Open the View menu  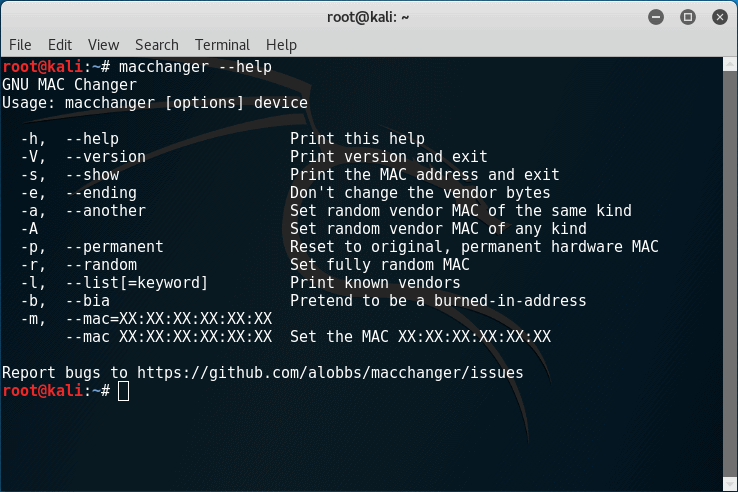[x=103, y=45]
